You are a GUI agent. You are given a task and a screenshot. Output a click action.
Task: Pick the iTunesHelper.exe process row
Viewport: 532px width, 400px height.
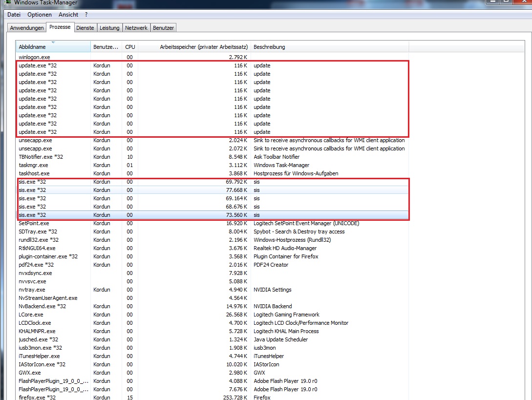click(39, 356)
